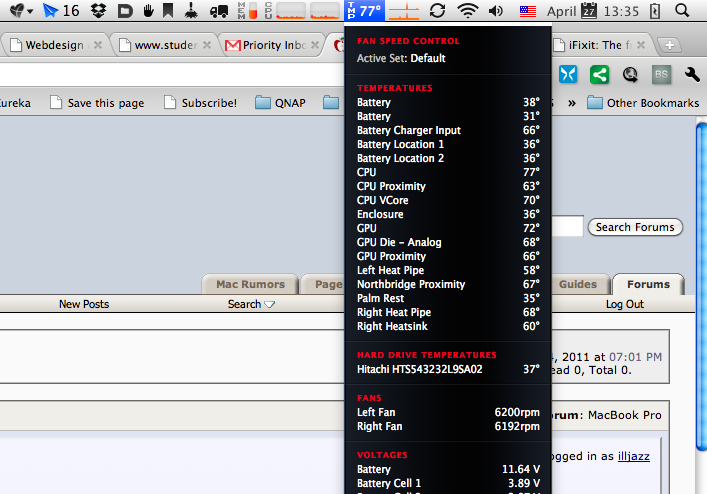Select the GPU Die – Analog row
Image resolution: width=707 pixels, height=494 pixels.
(x=448, y=242)
